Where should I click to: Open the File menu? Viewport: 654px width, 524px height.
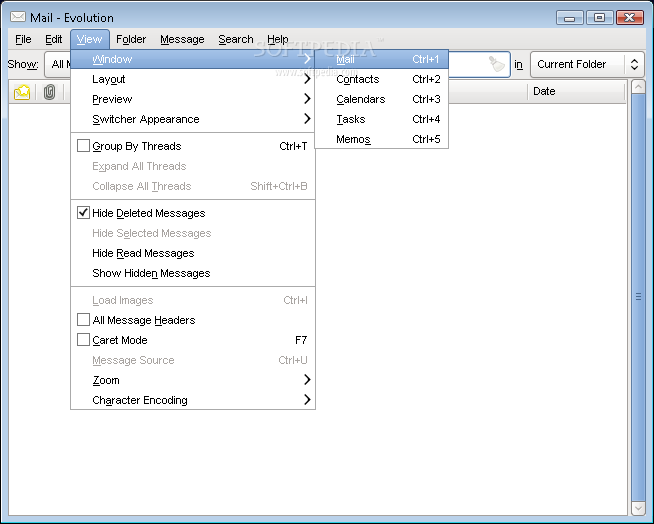click(x=23, y=39)
